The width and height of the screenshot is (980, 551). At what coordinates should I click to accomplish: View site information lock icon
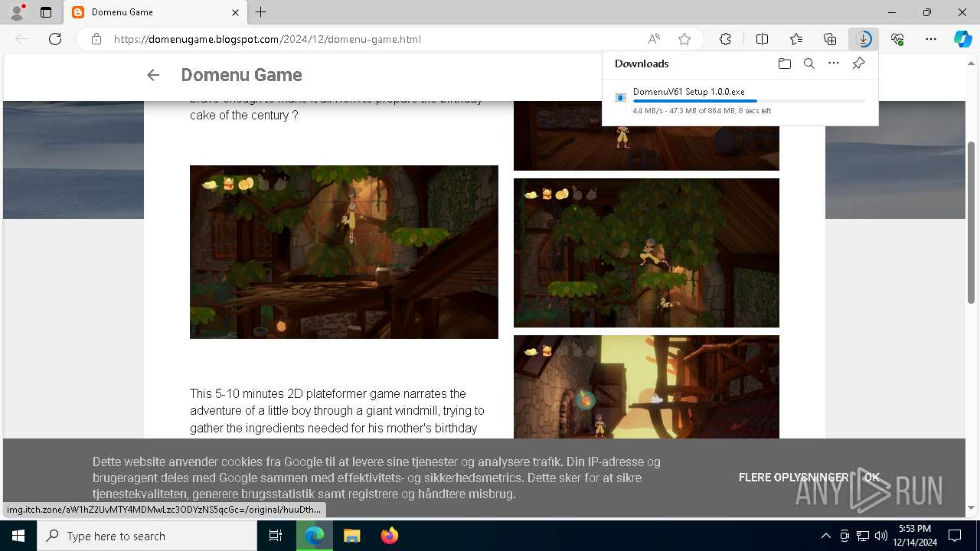tap(96, 39)
